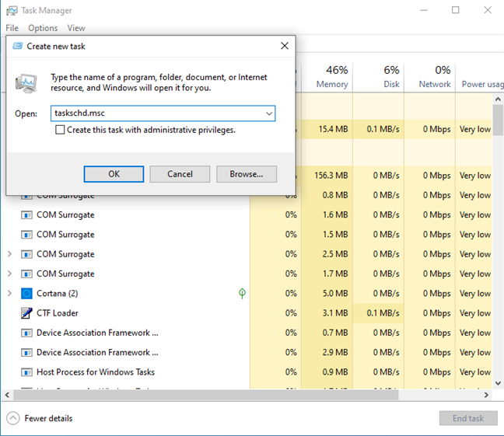Minimize the Task Manager window
Image resolution: width=504 pixels, height=436 pixels.
(x=424, y=10)
